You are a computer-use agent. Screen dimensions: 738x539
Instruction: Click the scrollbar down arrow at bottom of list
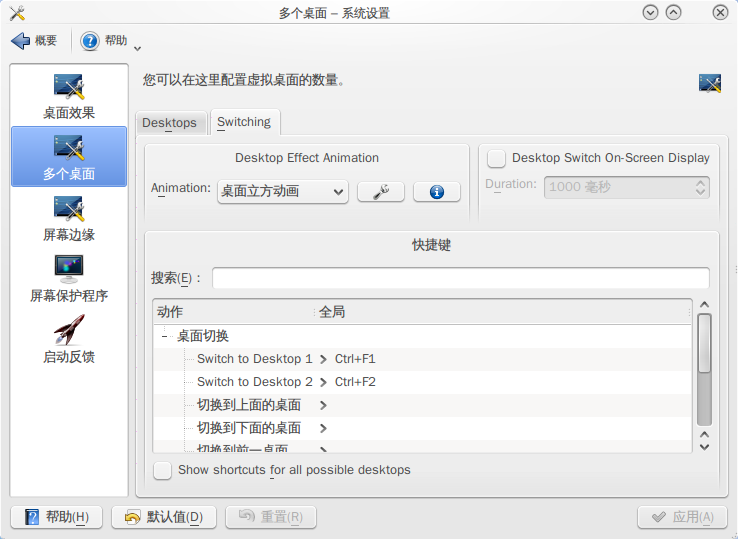pyautogui.click(x=704, y=447)
